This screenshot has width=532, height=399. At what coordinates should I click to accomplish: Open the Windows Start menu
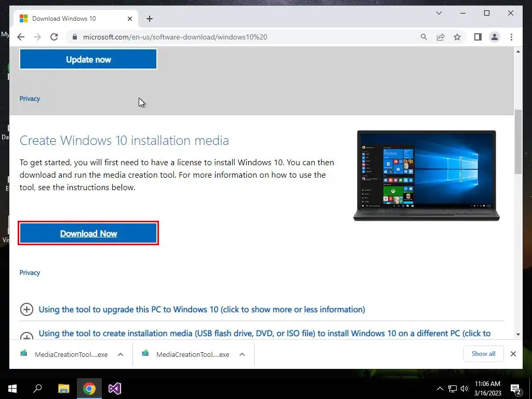coord(12,389)
